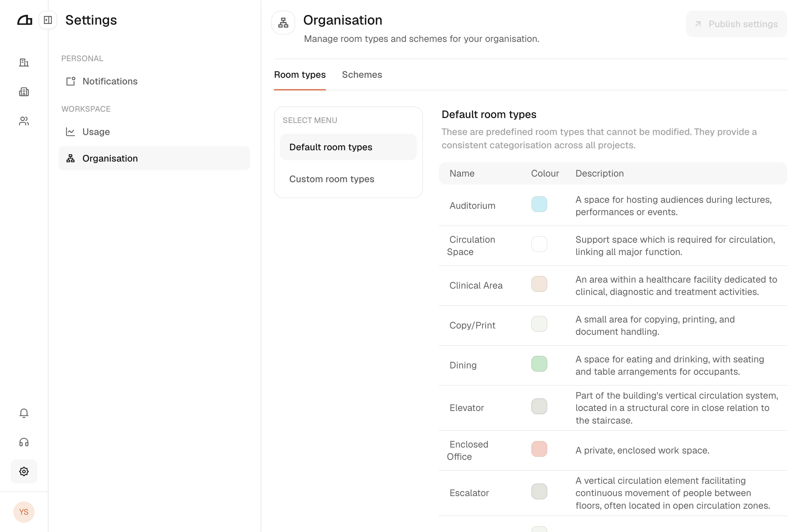Viewport: 798px width, 532px height.
Task: Click the Colour column header
Action: click(x=545, y=173)
